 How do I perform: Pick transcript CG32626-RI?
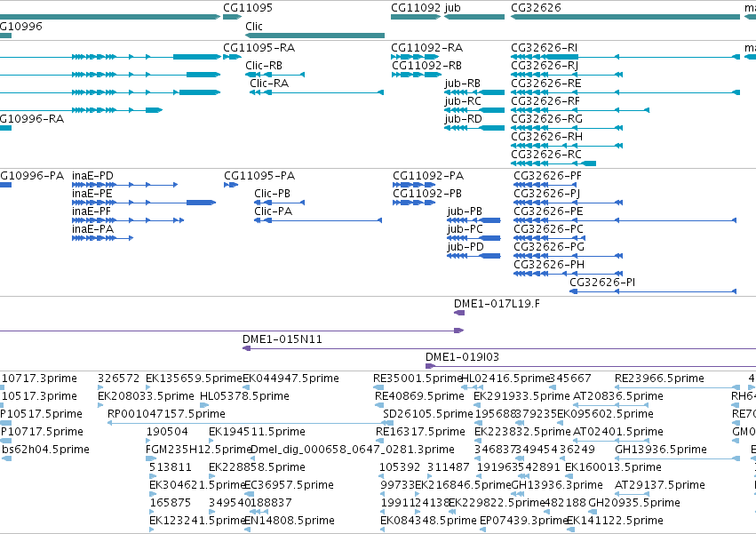point(544,48)
